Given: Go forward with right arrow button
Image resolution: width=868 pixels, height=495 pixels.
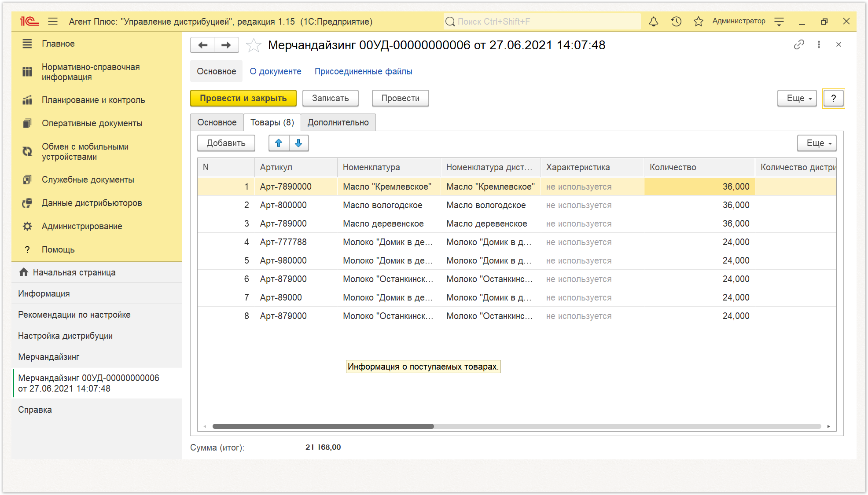Looking at the screenshot, I should [x=226, y=45].
